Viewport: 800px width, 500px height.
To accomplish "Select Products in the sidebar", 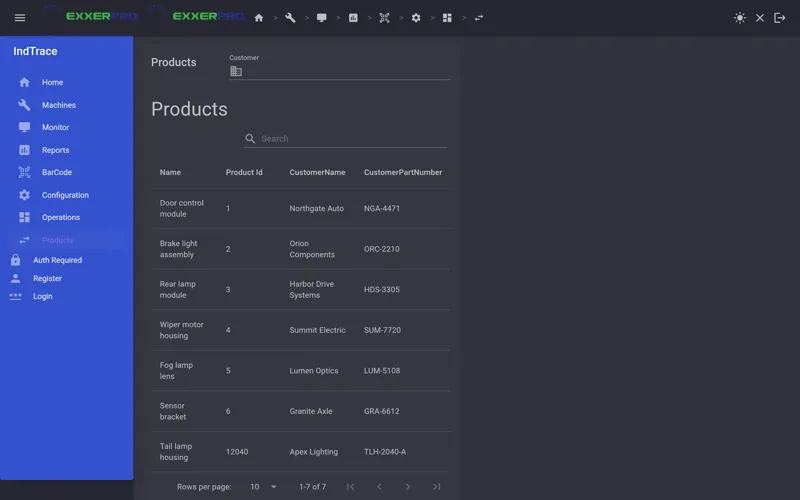I will [x=66, y=240].
